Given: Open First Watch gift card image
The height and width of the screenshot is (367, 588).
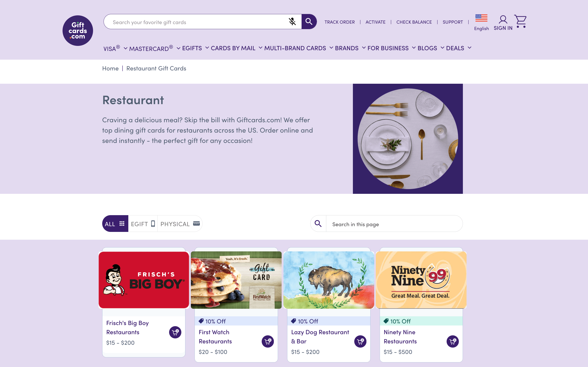Looking at the screenshot, I should (236, 280).
